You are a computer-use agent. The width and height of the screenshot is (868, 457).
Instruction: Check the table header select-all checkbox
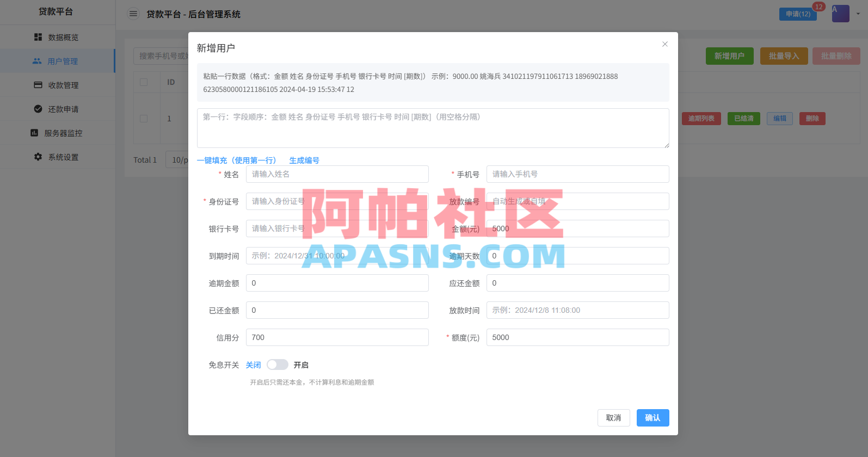pyautogui.click(x=144, y=82)
